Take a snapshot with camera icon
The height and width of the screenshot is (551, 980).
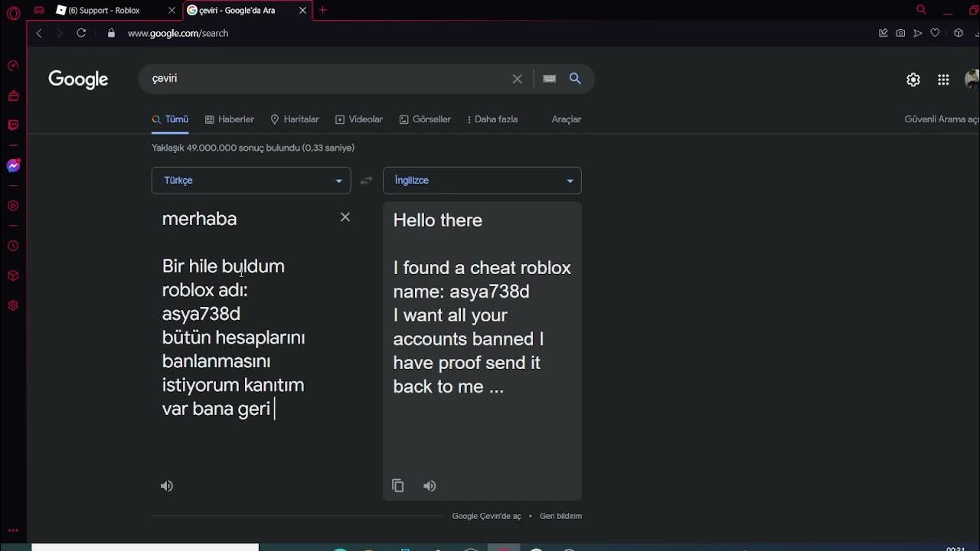[x=900, y=33]
